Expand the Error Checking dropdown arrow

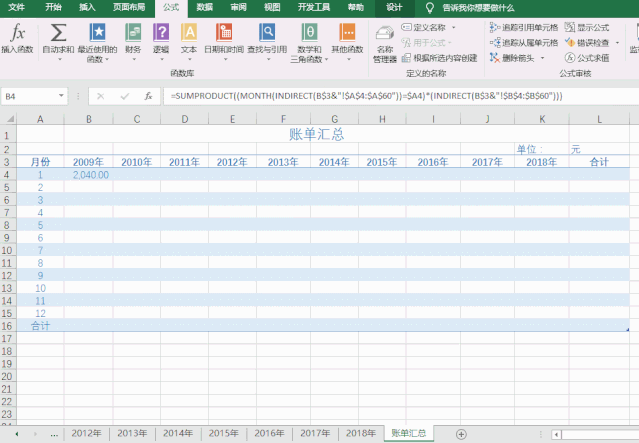pos(617,42)
